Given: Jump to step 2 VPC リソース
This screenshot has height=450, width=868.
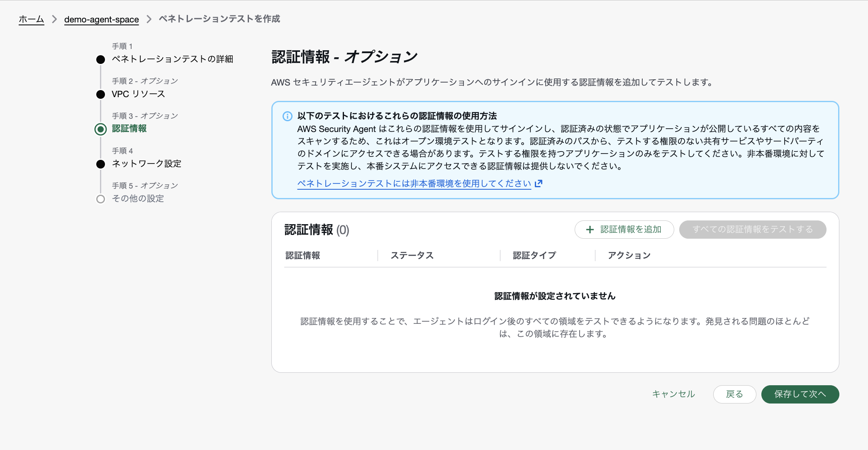Looking at the screenshot, I should coord(139,94).
